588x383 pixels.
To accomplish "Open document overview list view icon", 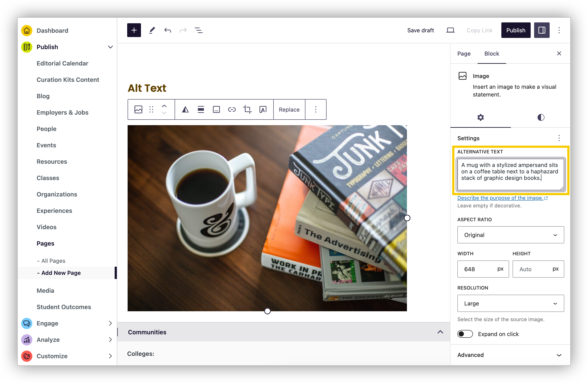I will pyautogui.click(x=198, y=30).
